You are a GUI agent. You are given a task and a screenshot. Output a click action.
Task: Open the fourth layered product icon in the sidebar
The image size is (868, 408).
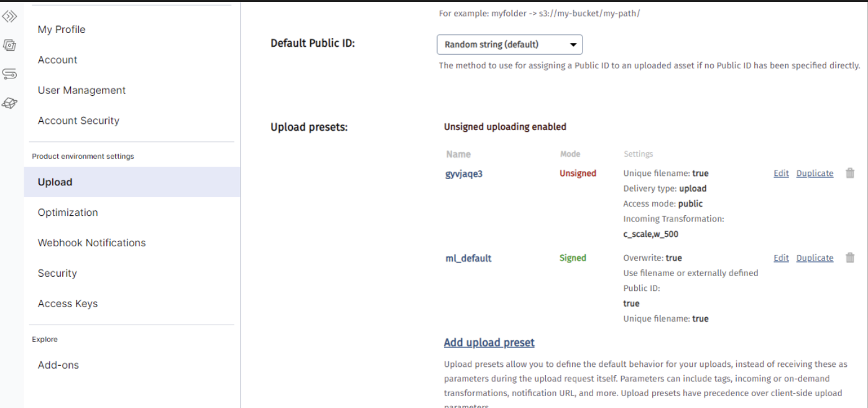pos(9,103)
